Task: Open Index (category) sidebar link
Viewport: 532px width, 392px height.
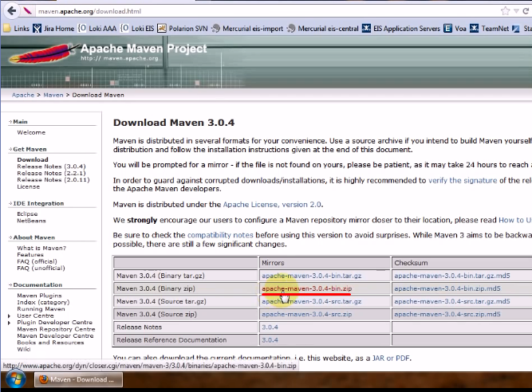Action: pos(43,302)
